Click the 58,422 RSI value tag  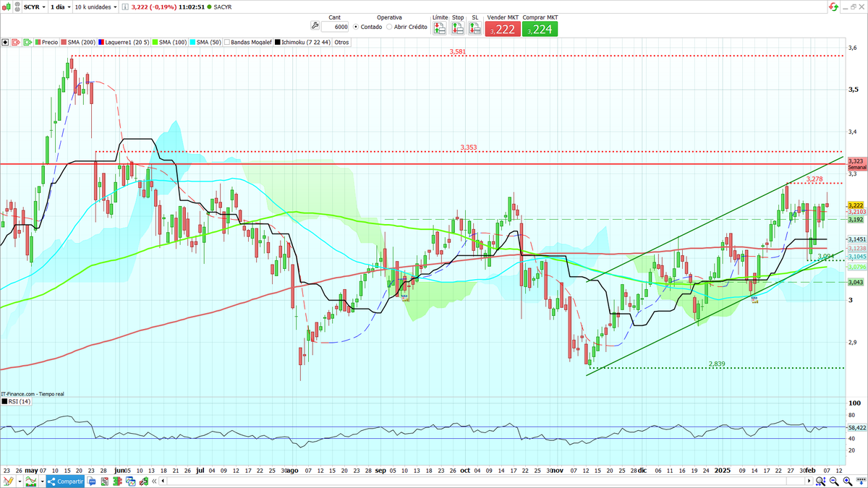tap(856, 428)
